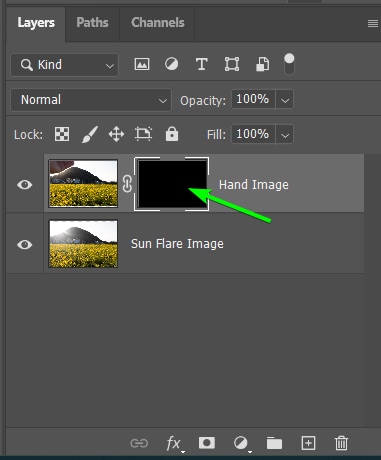Open the Layers panel options menu
Image resolution: width=381 pixels, height=460 pixels.
[373, 24]
